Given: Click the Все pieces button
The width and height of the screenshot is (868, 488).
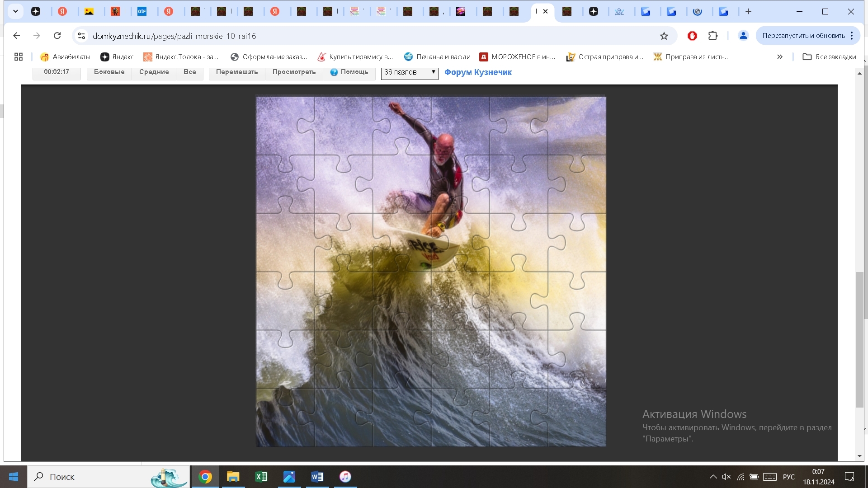Looking at the screenshot, I should click(189, 72).
